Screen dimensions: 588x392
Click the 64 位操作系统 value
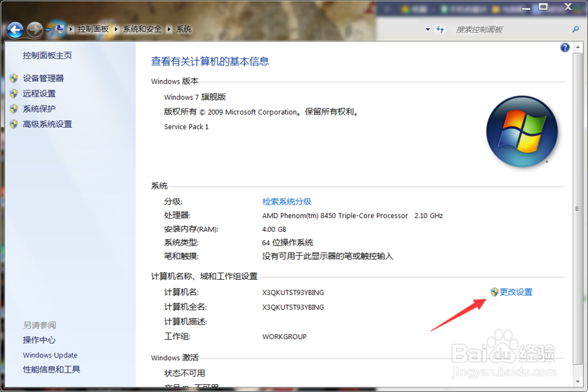[288, 243]
